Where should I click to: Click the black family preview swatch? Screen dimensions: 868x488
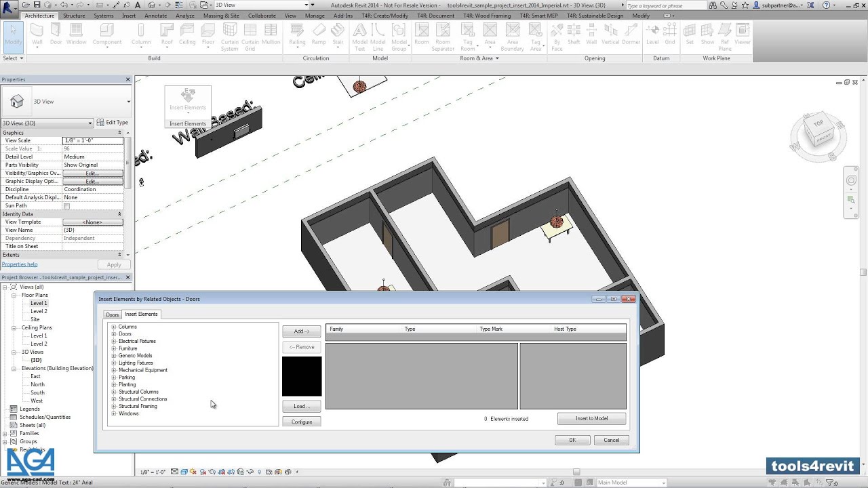tap(302, 376)
